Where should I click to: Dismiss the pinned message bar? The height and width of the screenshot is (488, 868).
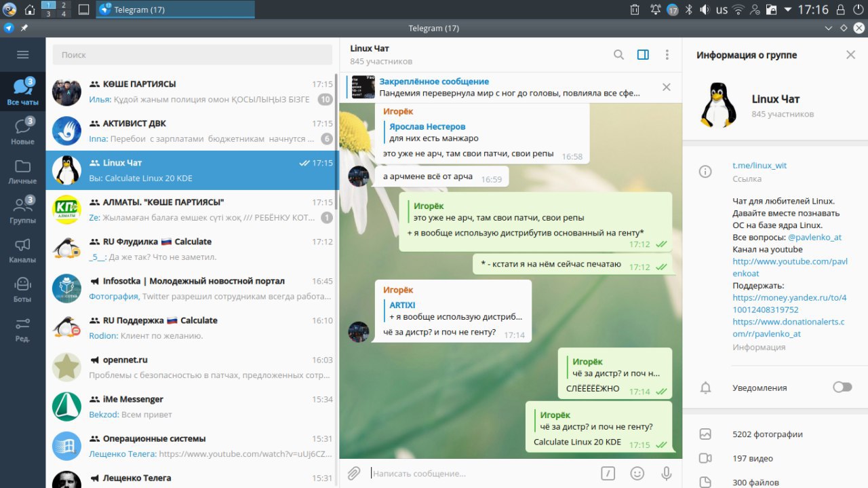click(x=667, y=87)
